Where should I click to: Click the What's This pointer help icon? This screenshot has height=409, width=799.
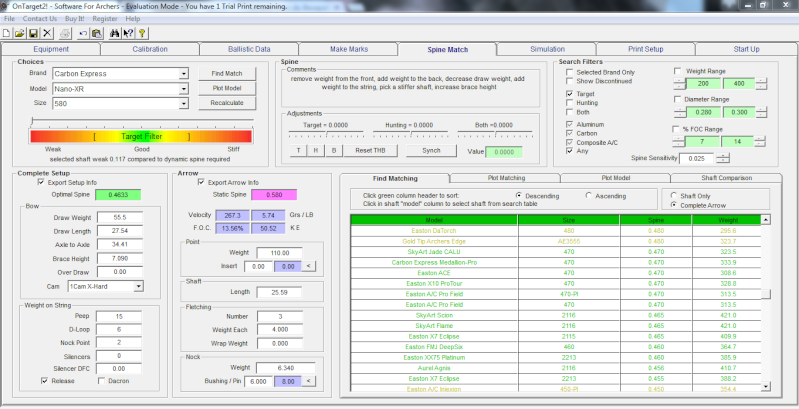coord(128,34)
